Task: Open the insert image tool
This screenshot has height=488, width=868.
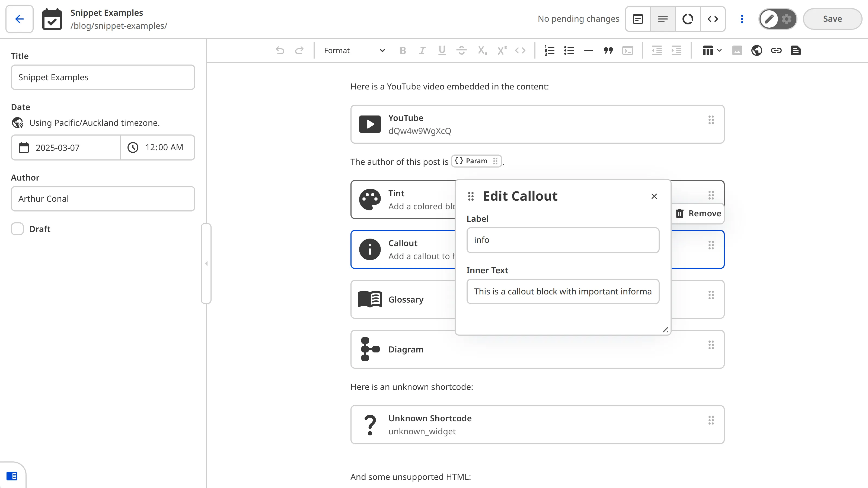Action: pyautogui.click(x=737, y=50)
